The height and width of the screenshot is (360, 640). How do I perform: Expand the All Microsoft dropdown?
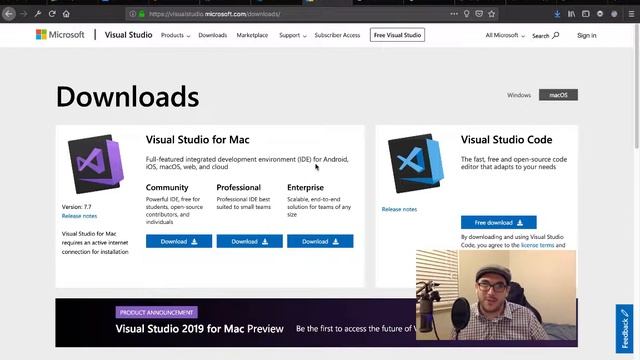point(505,36)
